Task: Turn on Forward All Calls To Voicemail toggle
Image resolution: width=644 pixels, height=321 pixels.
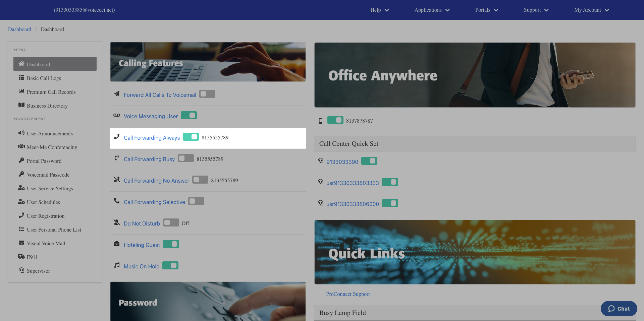Action: [207, 94]
